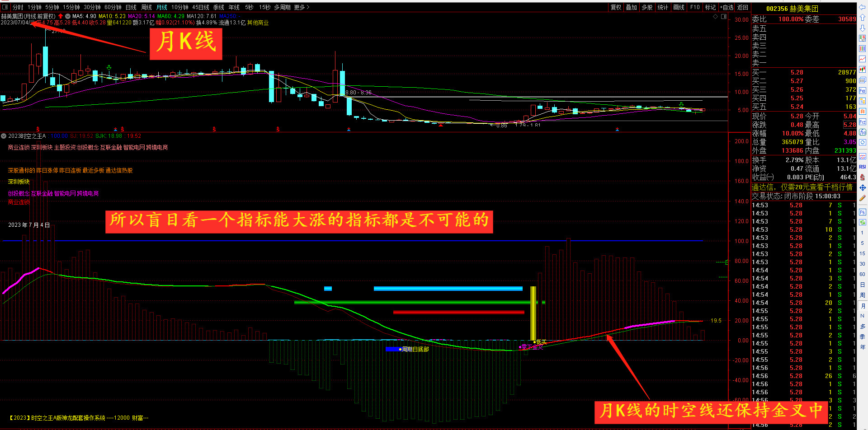Open the f(x) formula icon

pyautogui.click(x=863, y=132)
